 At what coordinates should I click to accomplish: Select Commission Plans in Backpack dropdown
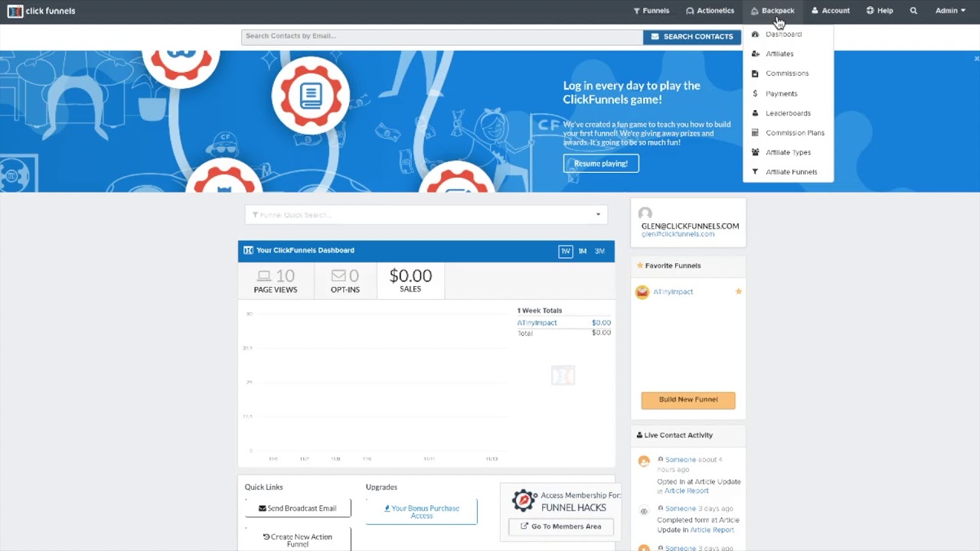click(795, 132)
